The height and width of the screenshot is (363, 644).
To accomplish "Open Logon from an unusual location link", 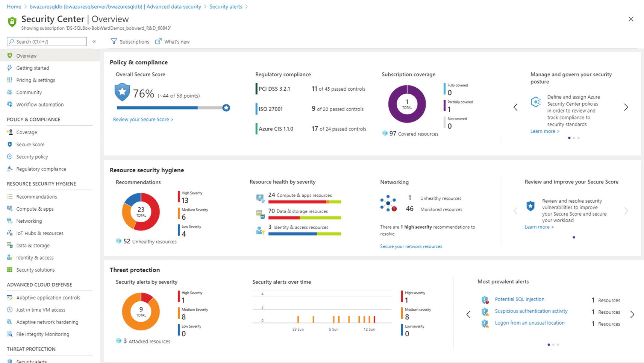I will (x=530, y=323).
